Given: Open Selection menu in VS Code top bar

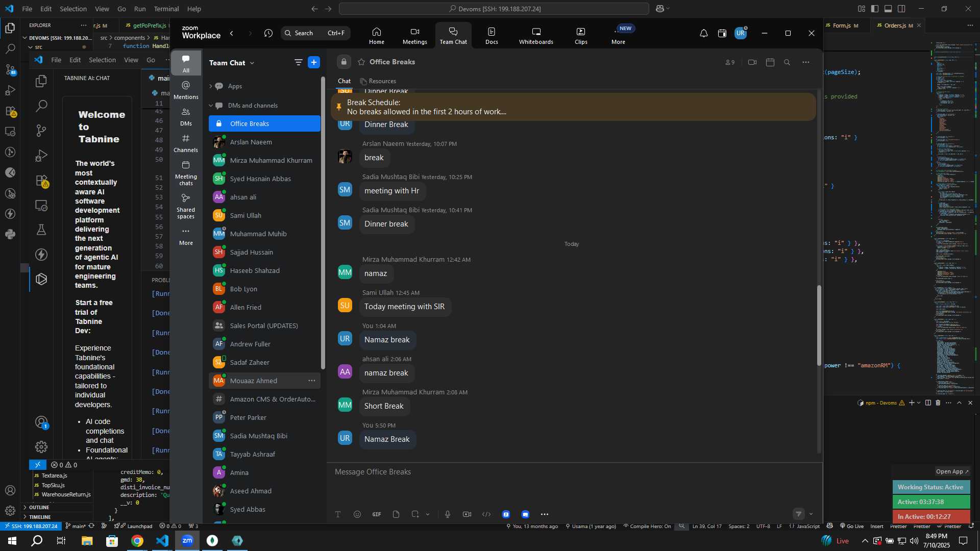Looking at the screenshot, I should click(73, 9).
